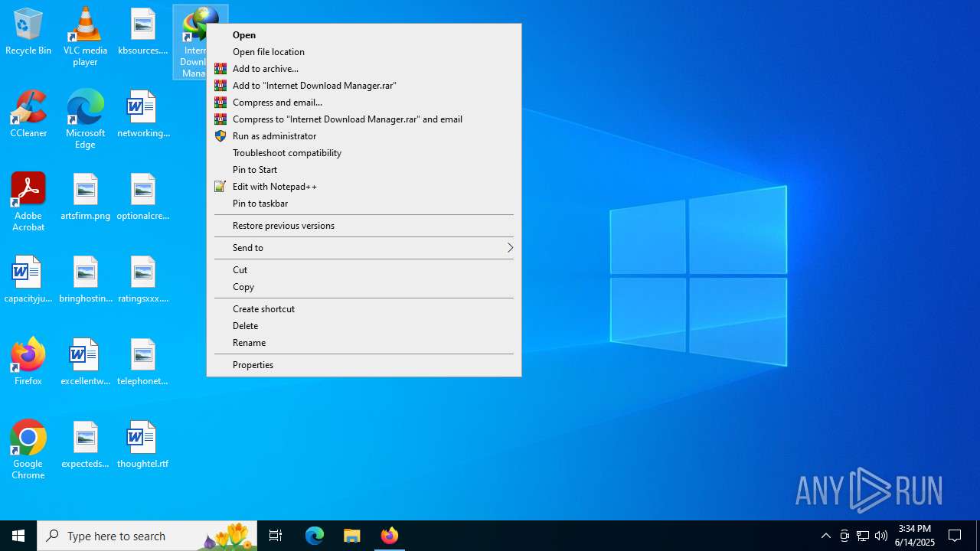Select the Microsoft Edge desktop shortcut
This screenshot has width=980, height=551.
pyautogui.click(x=85, y=119)
